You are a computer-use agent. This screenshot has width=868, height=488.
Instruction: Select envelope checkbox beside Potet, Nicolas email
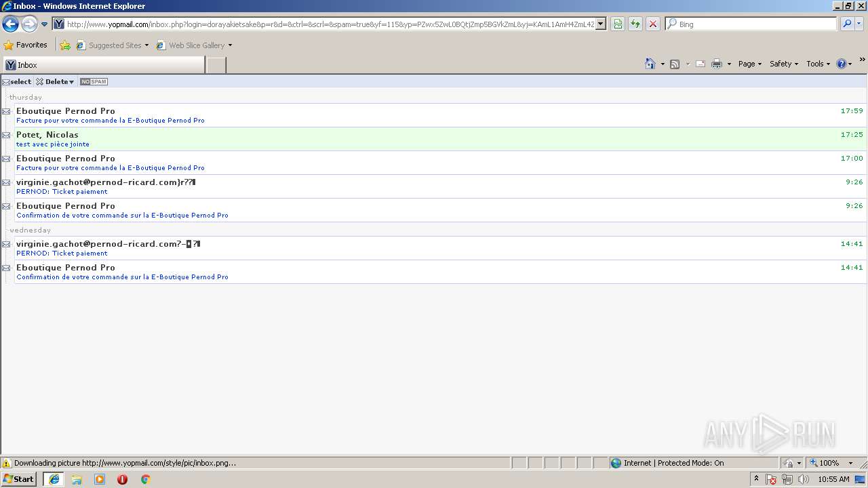6,135
